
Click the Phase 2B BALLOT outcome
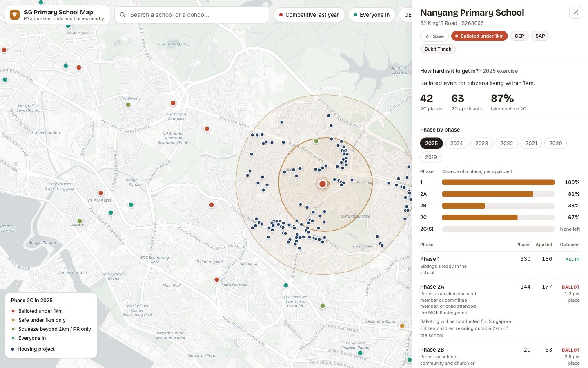570,350
